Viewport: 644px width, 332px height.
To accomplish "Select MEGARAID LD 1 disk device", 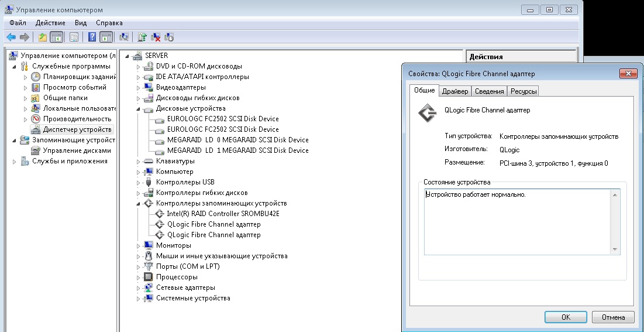I will point(238,150).
